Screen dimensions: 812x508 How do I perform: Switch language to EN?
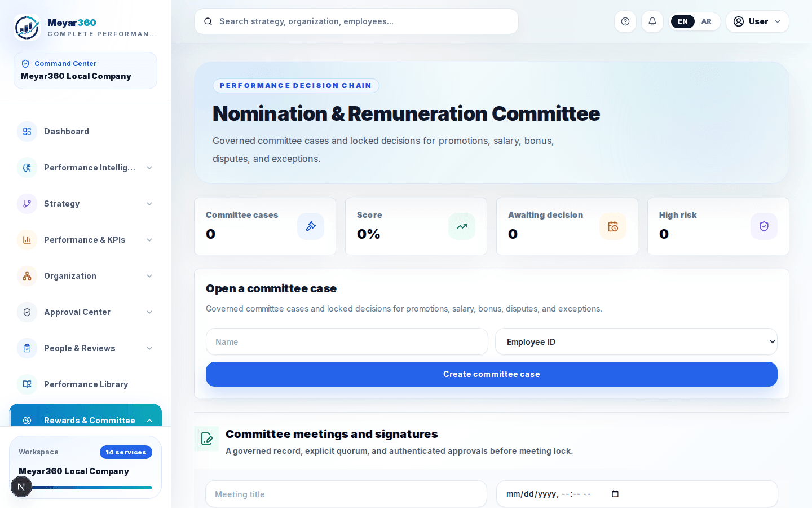(683, 21)
